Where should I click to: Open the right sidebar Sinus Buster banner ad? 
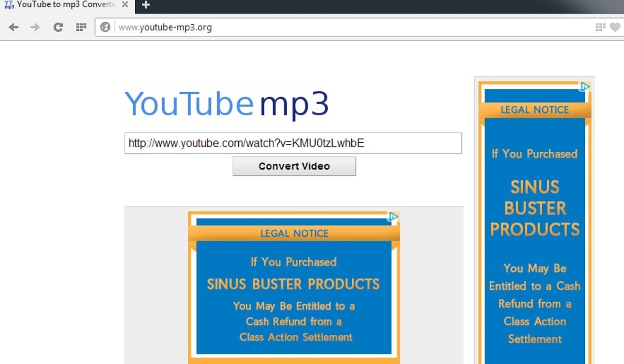(x=535, y=222)
